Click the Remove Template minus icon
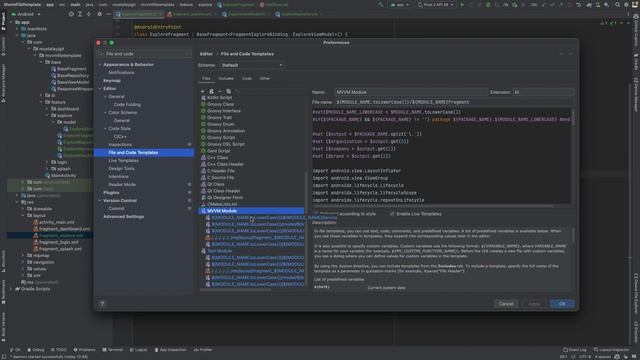Image resolution: width=640 pixels, height=360 pixels. click(220, 91)
